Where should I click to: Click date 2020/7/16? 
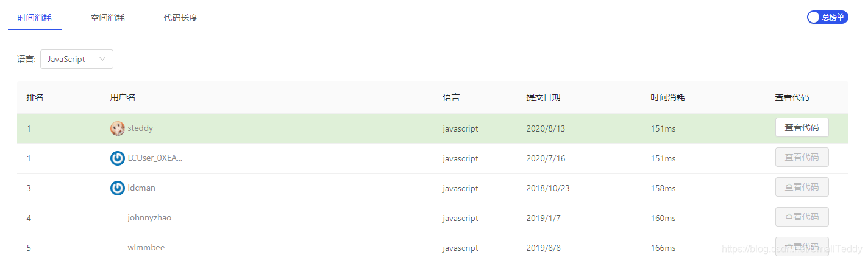(546, 159)
